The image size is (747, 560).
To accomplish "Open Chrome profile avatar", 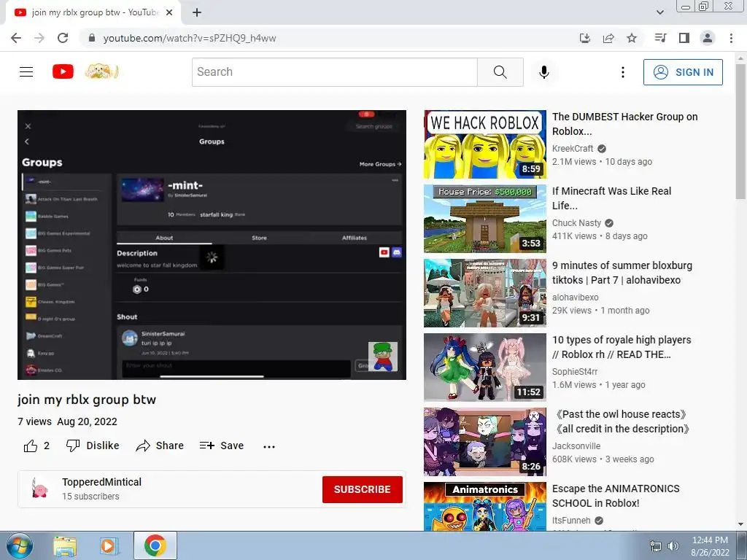I will 708,38.
